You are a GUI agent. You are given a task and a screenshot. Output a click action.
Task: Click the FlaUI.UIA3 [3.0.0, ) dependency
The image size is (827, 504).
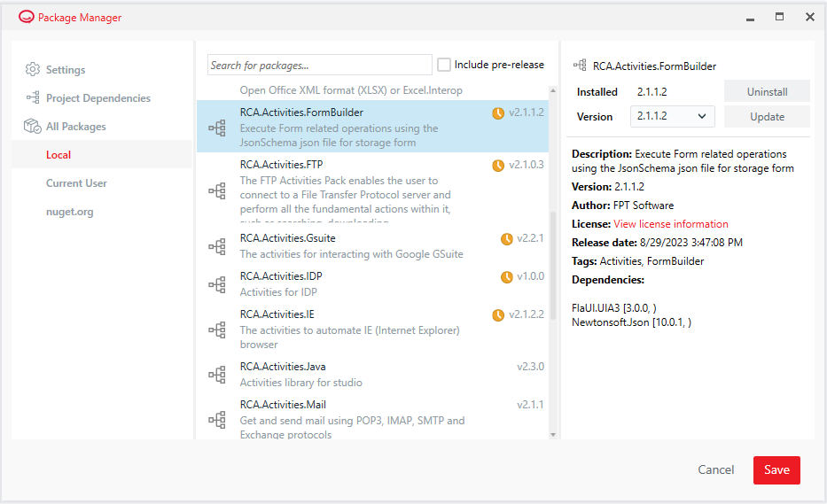click(614, 308)
